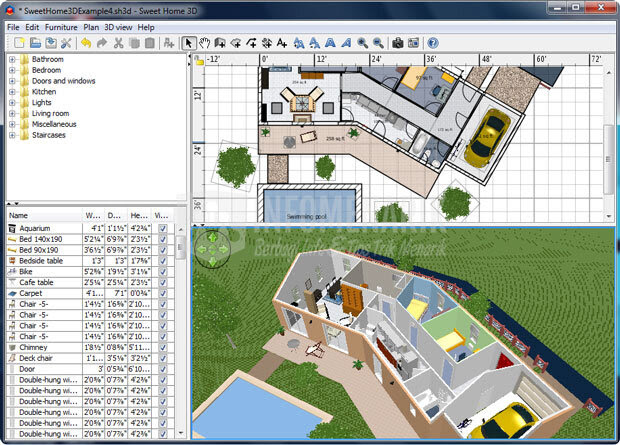This screenshot has height=445, width=620.
Task: Activate the Select objects arrow tool
Action: 189,43
